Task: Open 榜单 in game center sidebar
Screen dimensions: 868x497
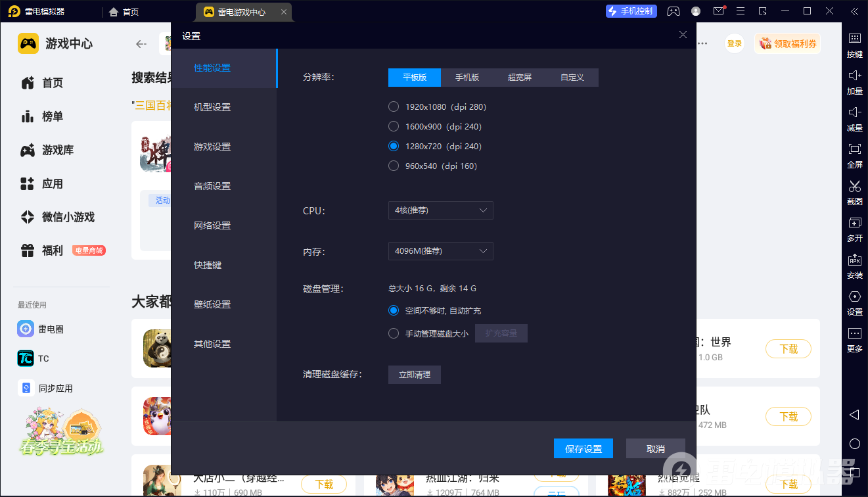Action: tap(42, 116)
